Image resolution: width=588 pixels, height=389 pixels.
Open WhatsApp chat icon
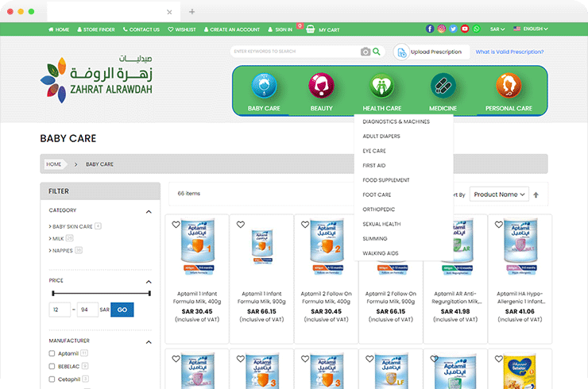[476, 29]
